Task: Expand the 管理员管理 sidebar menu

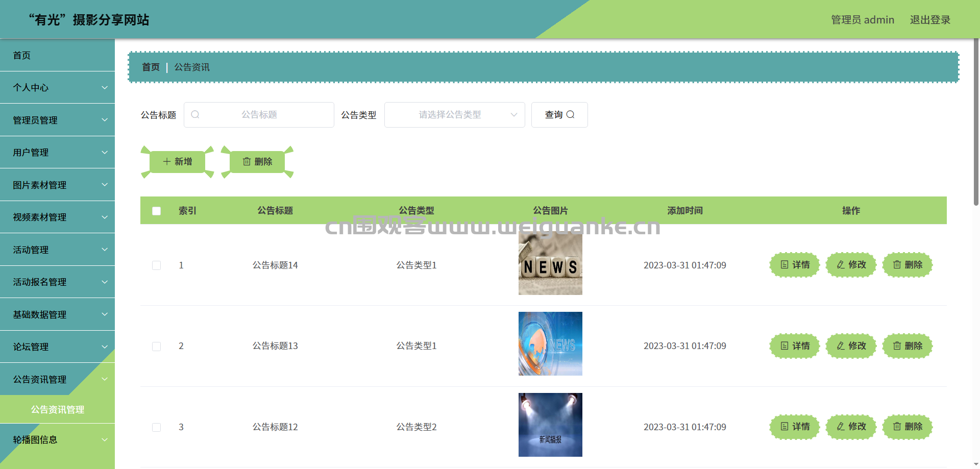Action: click(x=57, y=120)
